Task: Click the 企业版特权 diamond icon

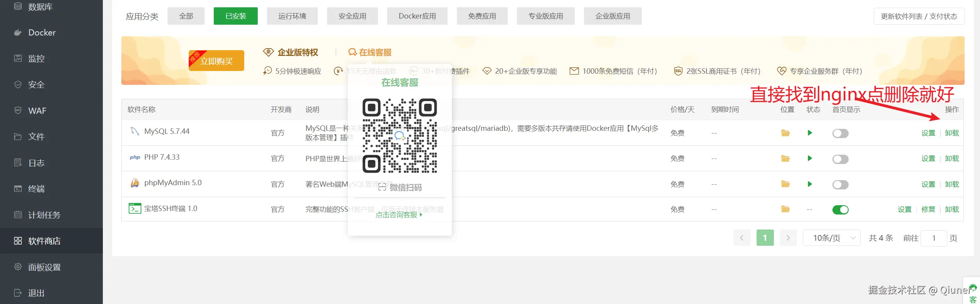Action: (268, 52)
